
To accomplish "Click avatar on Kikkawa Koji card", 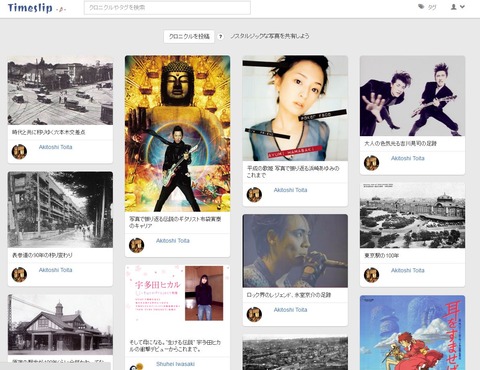I will pos(371,163).
